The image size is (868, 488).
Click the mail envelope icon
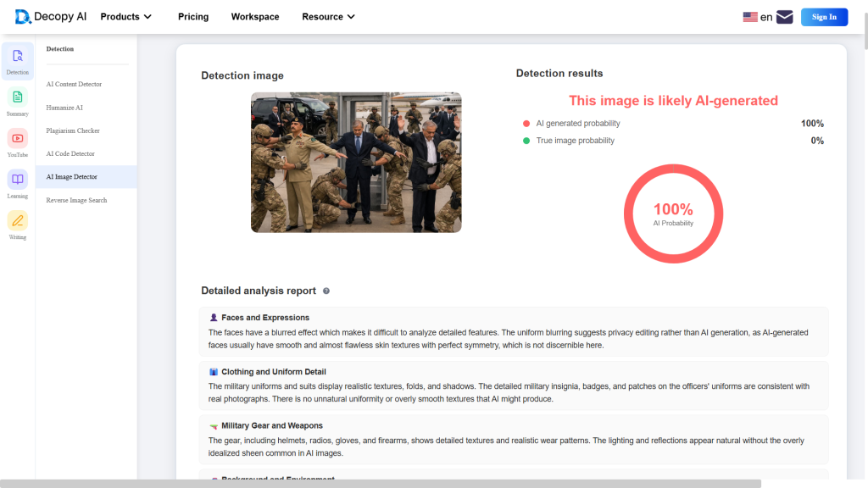pos(784,17)
